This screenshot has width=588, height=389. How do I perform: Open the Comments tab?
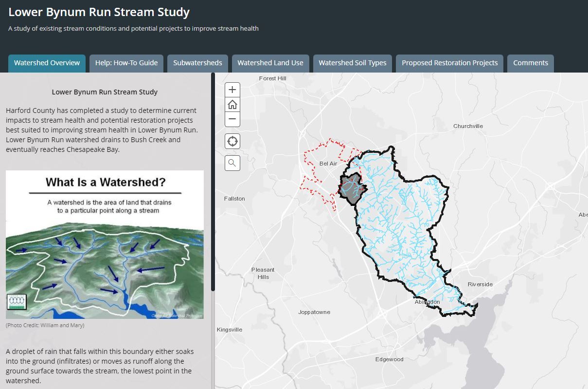(530, 63)
